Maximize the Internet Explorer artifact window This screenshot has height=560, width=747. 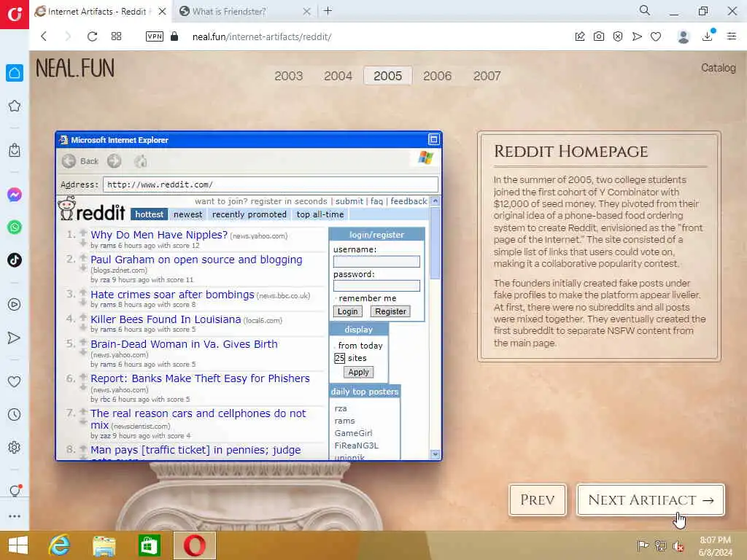coord(433,139)
